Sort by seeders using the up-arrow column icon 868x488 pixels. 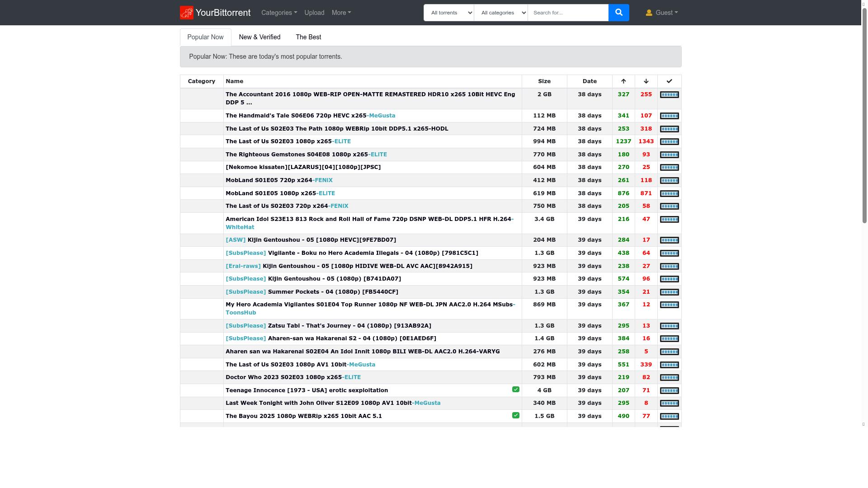[x=623, y=81]
